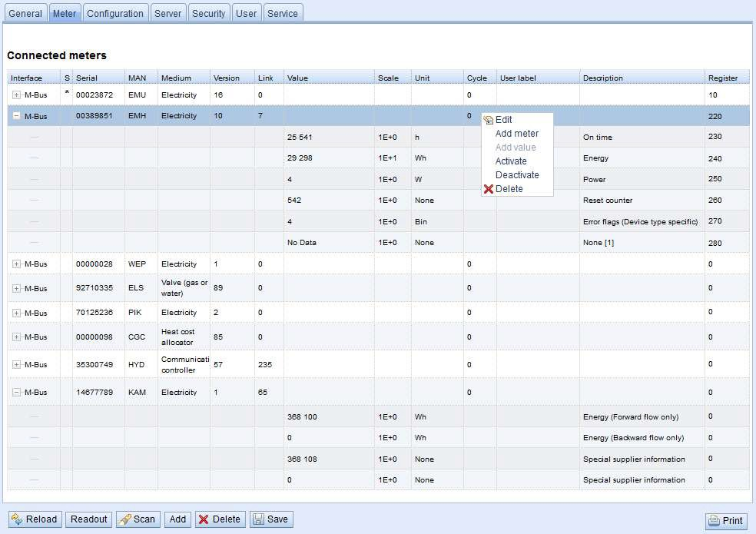756x534 pixels.
Task: Open the Security tab
Action: (x=209, y=14)
